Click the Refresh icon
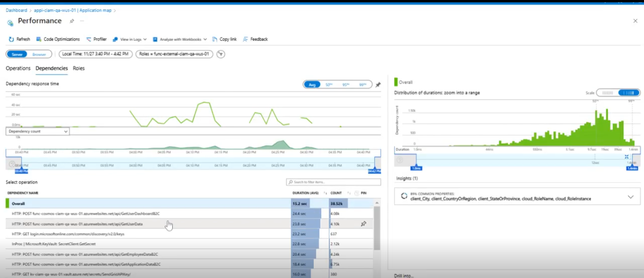Image resolution: width=644 pixels, height=278 pixels. [10, 40]
